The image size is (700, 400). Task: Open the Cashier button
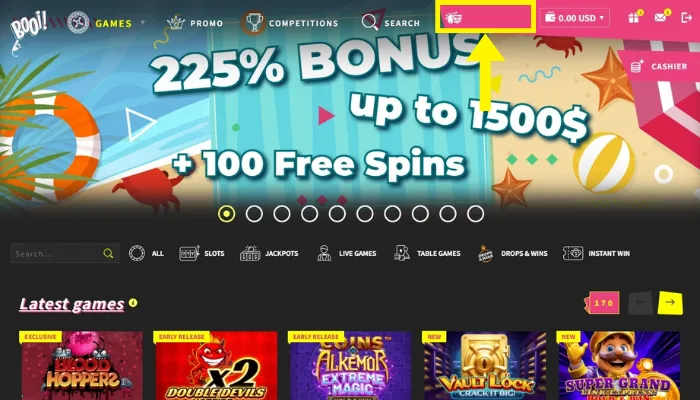(659, 67)
